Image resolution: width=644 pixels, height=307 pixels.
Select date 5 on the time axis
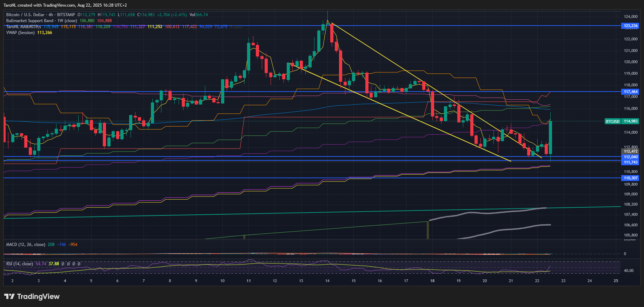91,281
